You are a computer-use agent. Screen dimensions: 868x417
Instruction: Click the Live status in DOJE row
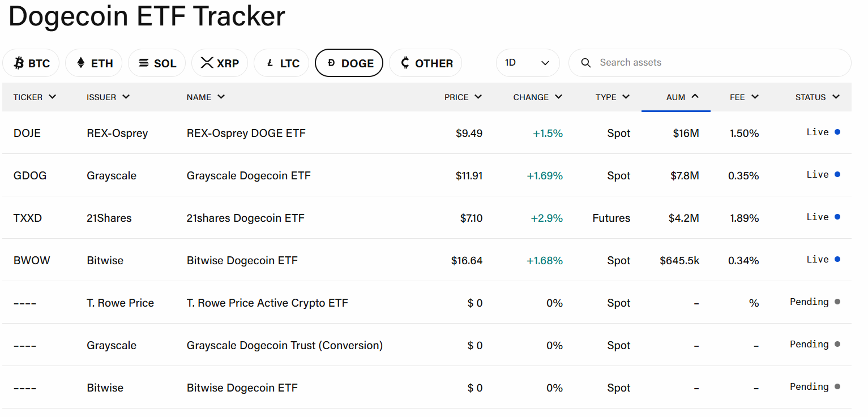click(x=823, y=132)
